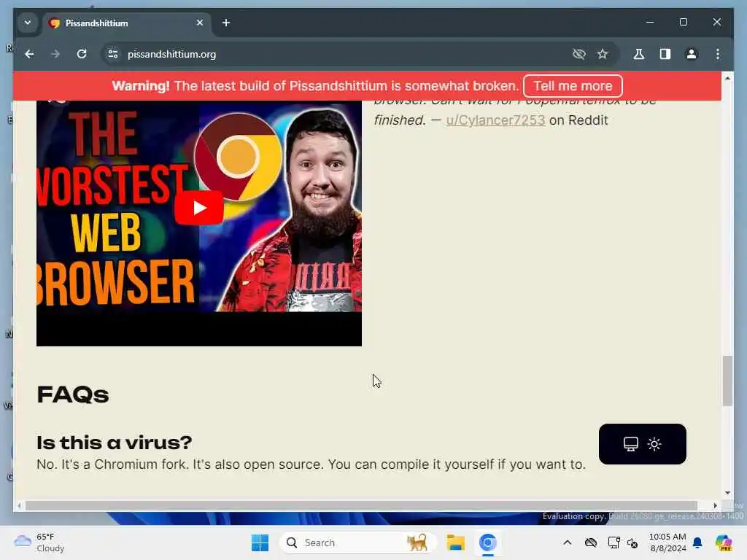
Task: Click the page scroll down arrow
Action: (x=727, y=493)
